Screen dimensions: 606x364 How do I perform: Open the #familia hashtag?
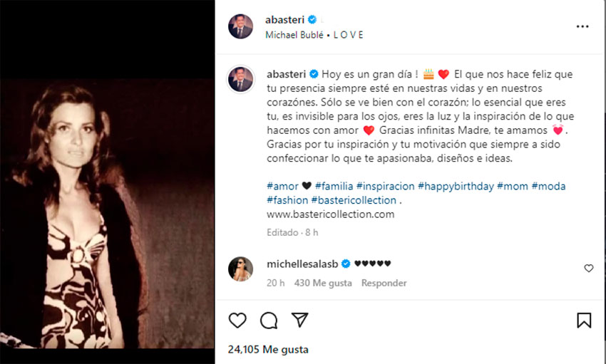(334, 187)
